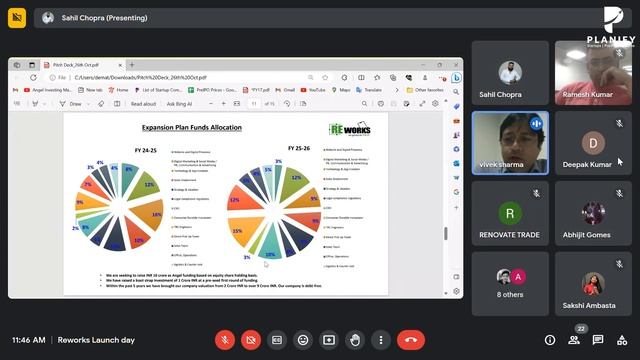Viewport: 640px width, 360px height.
Task: Select RENOVATE TRADE participant tile
Action: (x=510, y=213)
